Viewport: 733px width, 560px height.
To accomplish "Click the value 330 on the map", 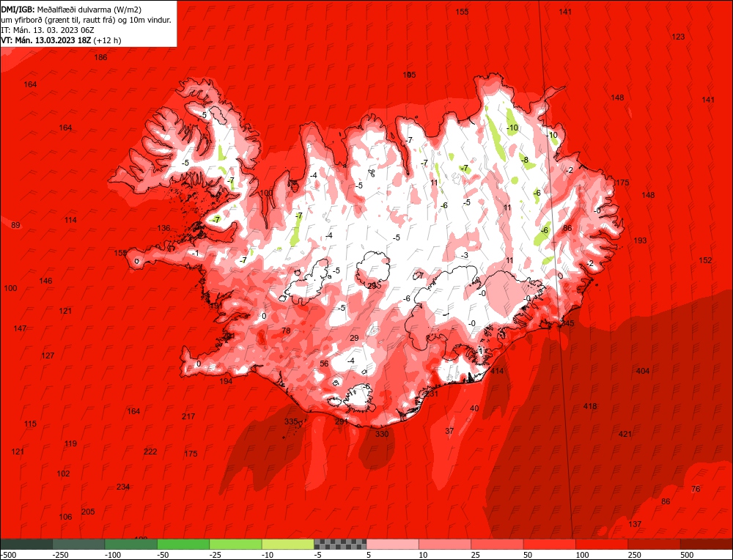I will point(382,434).
